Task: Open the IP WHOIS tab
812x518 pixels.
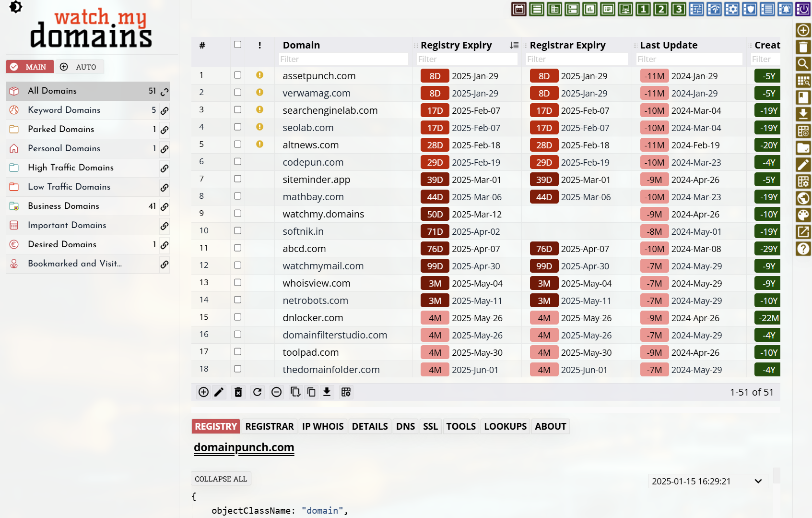Action: (323, 426)
